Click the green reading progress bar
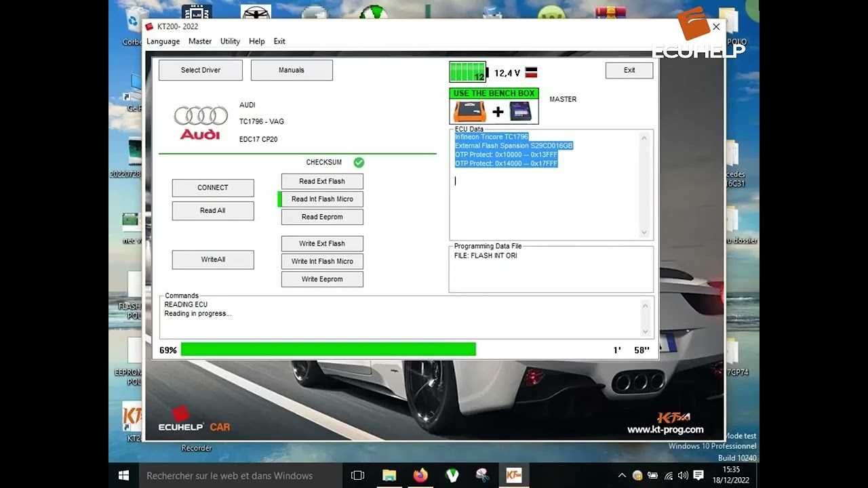 328,350
